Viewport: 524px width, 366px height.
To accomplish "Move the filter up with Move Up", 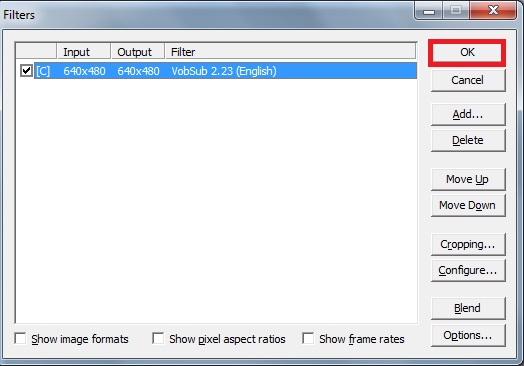I will 468,179.
